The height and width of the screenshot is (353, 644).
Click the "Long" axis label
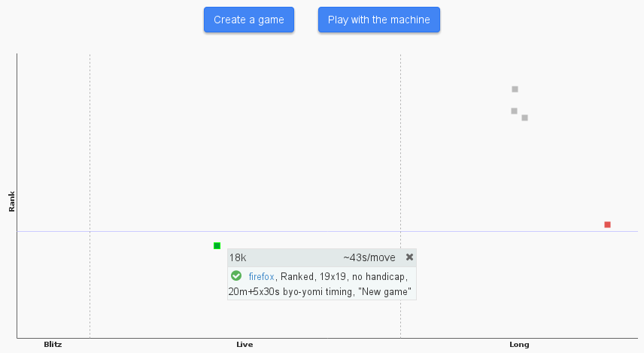[519, 345]
